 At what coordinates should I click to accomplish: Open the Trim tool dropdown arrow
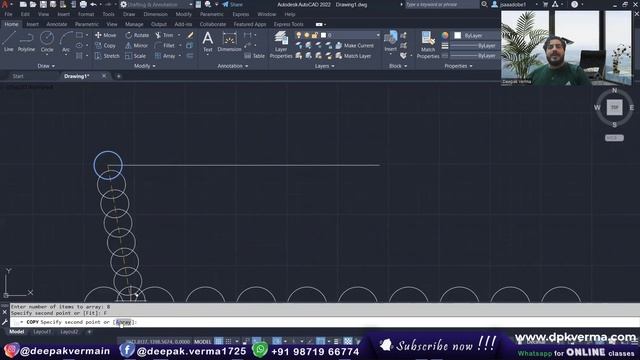tap(179, 35)
